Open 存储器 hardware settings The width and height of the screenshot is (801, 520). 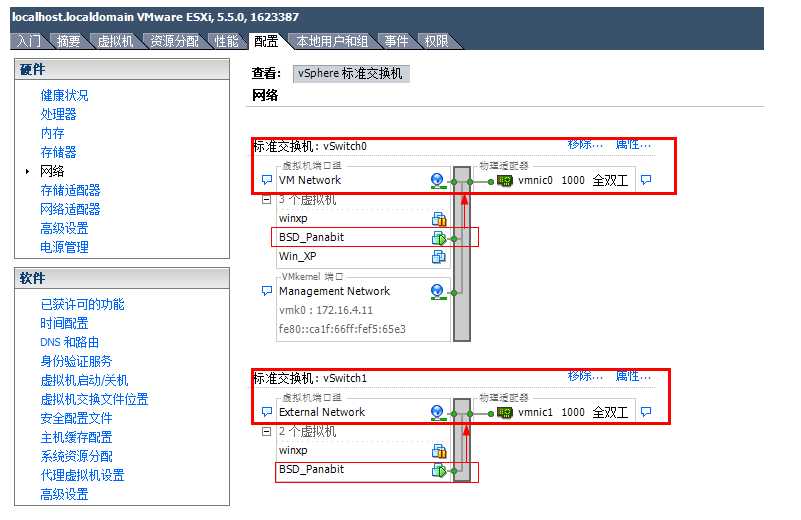pyautogui.click(x=58, y=152)
